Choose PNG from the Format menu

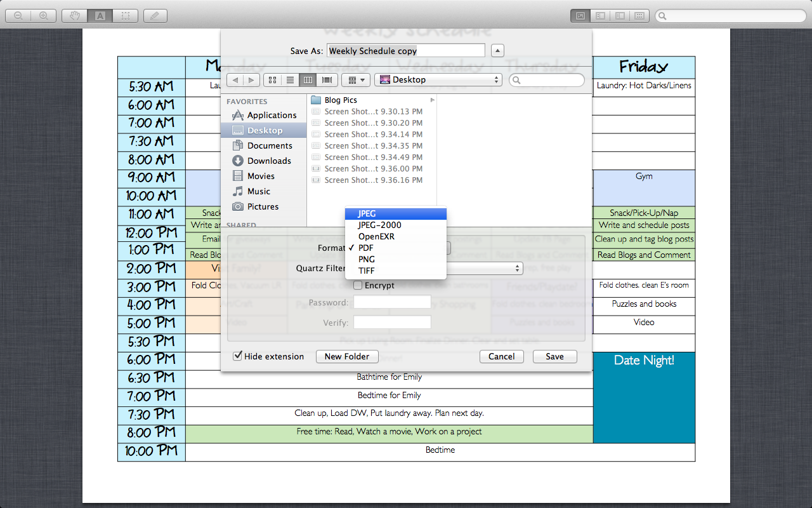point(396,259)
